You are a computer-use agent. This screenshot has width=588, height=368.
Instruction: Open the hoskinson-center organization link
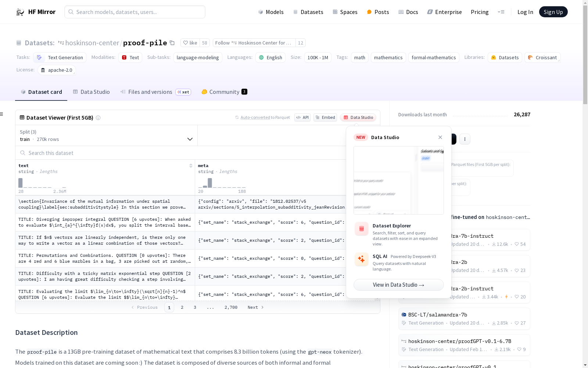[92, 43]
